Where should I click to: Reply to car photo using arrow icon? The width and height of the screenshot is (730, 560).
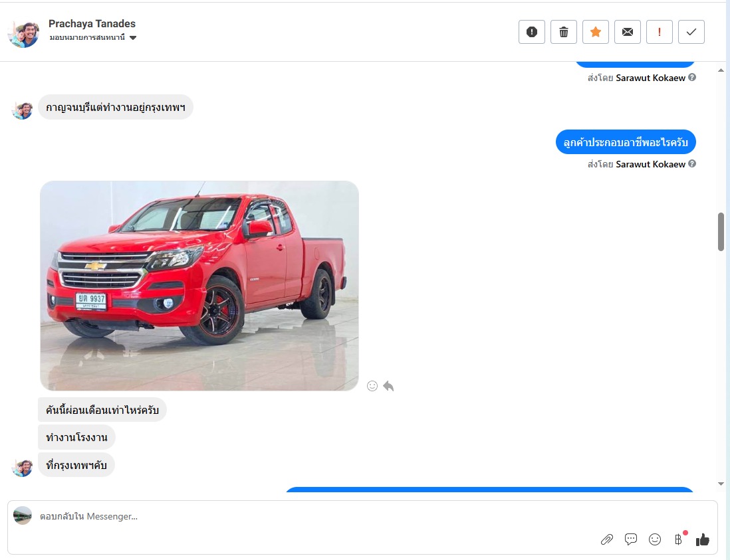[388, 386]
